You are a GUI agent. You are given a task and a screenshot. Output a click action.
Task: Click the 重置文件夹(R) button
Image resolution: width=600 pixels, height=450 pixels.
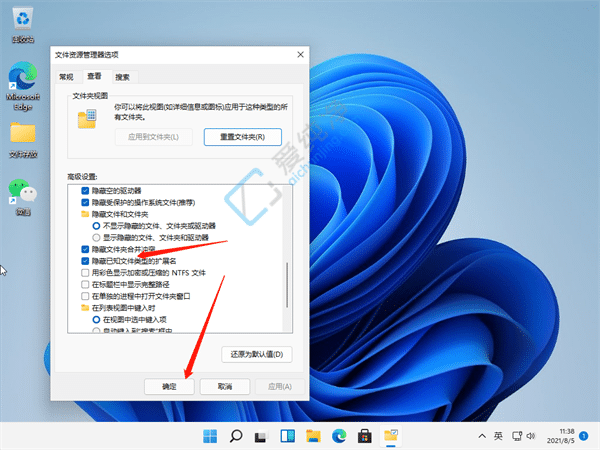click(x=243, y=137)
